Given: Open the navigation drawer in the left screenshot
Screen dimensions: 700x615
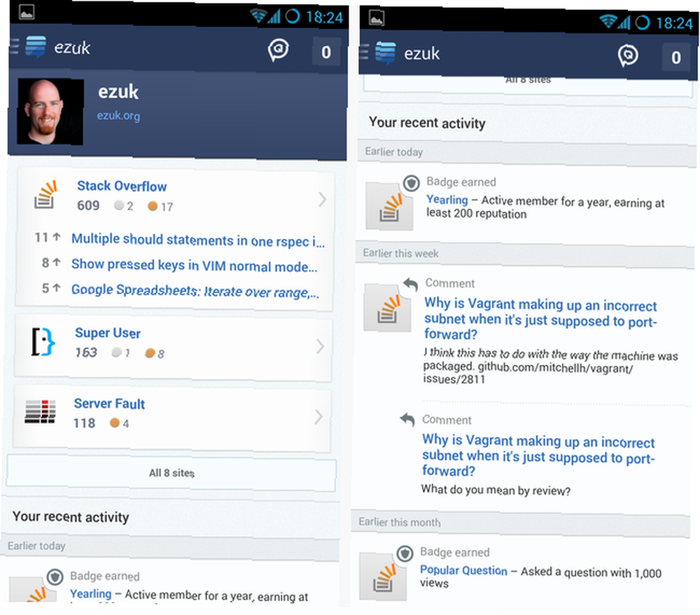Looking at the screenshot, I should coord(14,46).
